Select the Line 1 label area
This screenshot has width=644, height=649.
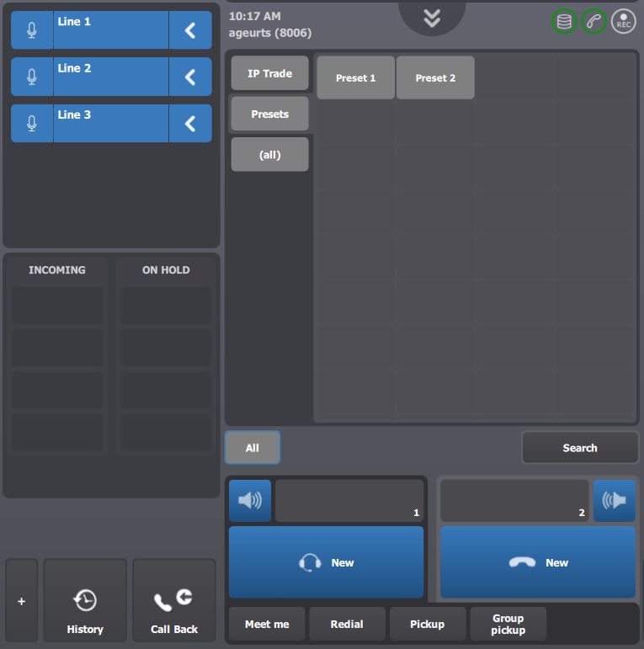[111, 30]
